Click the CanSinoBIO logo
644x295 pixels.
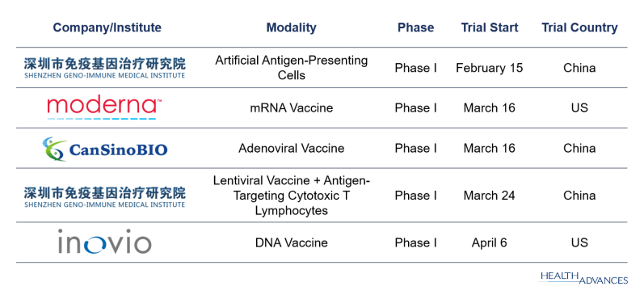(105, 149)
